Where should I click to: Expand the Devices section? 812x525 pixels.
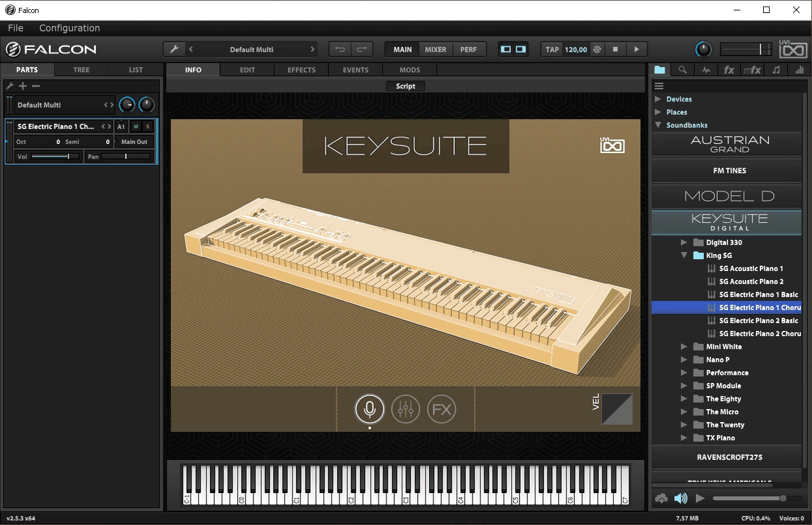coord(658,99)
